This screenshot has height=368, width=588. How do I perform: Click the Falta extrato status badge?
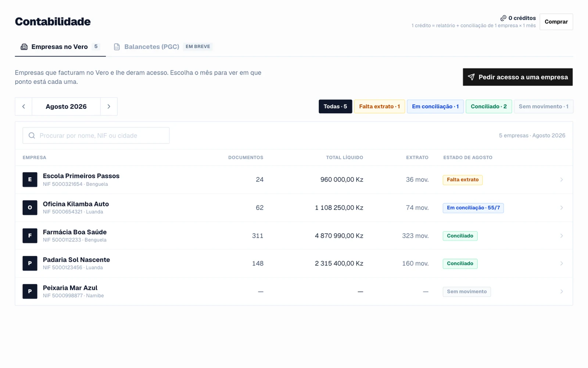point(463,180)
